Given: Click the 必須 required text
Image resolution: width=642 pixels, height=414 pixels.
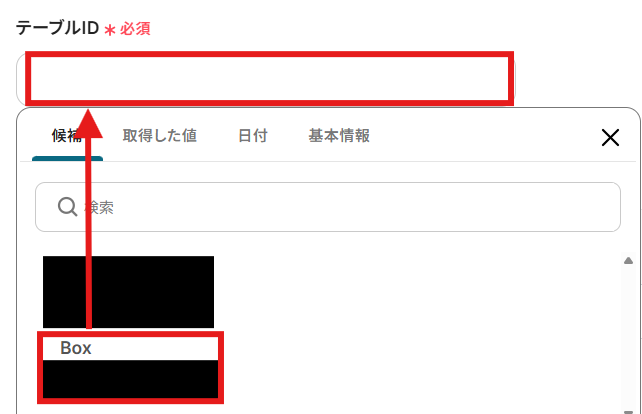Looking at the screenshot, I should pyautogui.click(x=135, y=29).
